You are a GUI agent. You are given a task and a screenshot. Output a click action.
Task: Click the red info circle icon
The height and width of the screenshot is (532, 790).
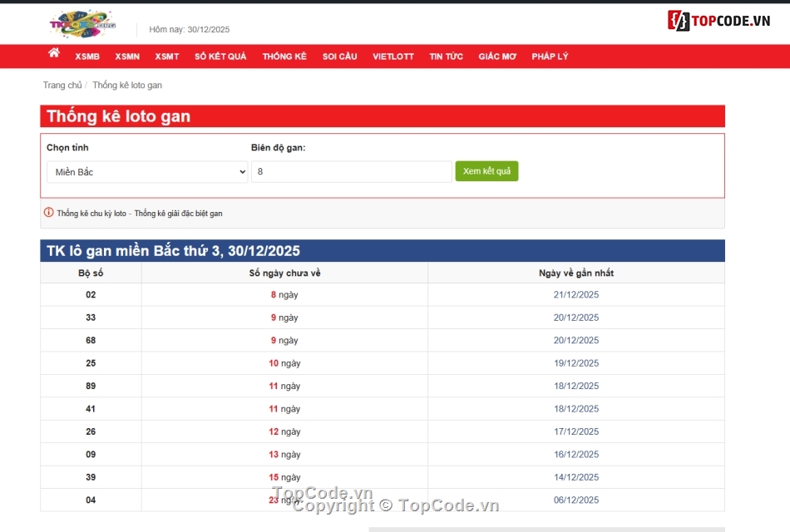point(49,213)
